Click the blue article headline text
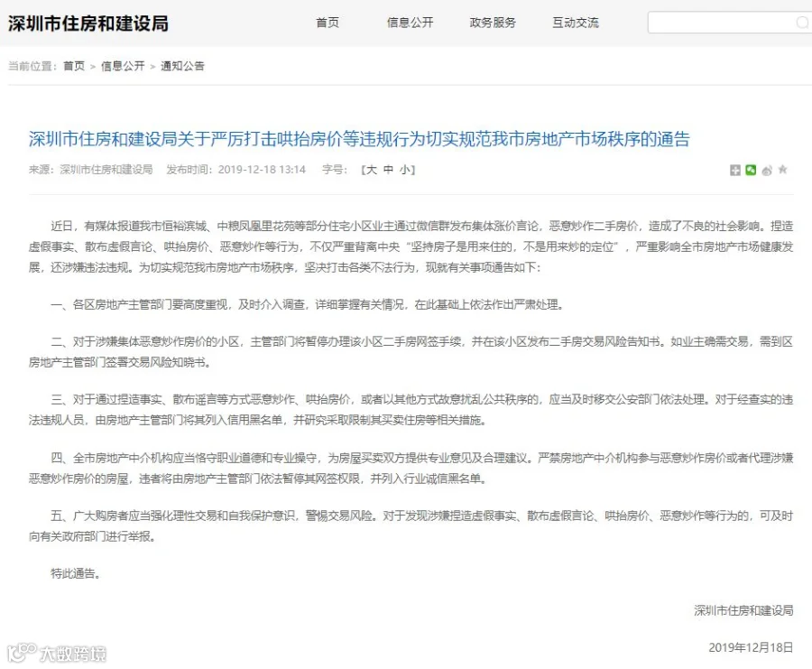Image resolution: width=812 pixels, height=669 pixels. (x=359, y=139)
